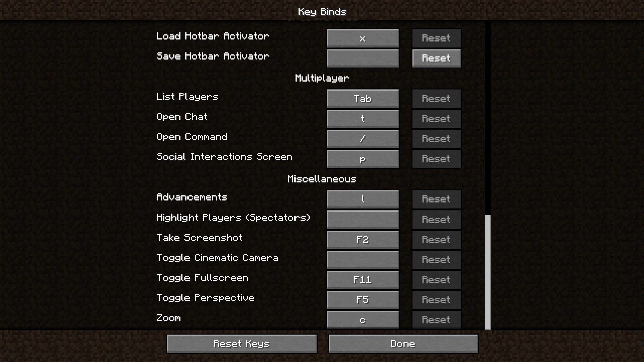The image size is (644, 362).
Task: Click Toggle Perspective F5 key bind
Action: pos(363,300)
